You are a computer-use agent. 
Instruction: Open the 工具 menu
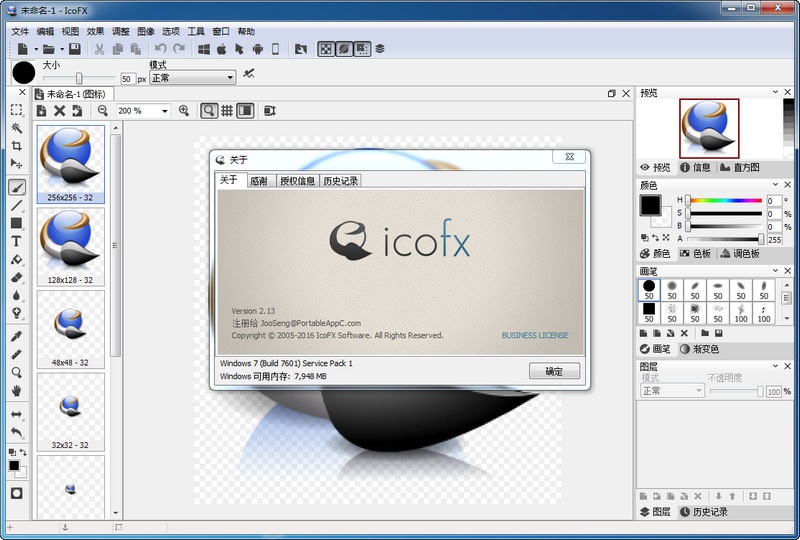[x=196, y=32]
